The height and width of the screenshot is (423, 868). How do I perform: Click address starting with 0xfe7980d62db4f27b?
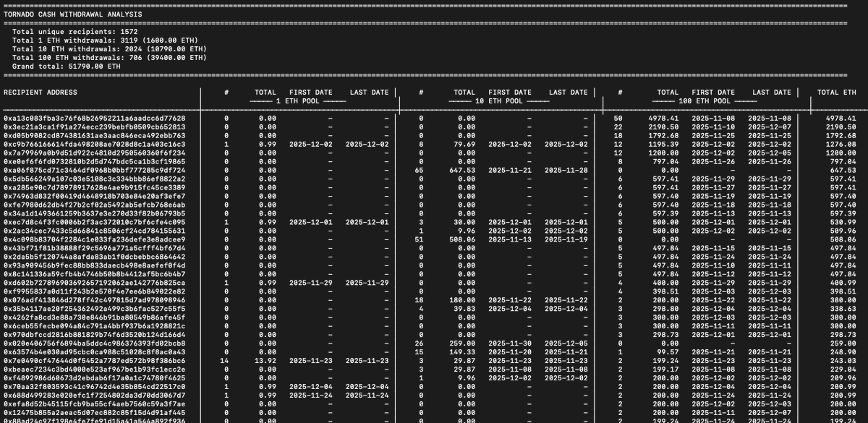[95, 205]
